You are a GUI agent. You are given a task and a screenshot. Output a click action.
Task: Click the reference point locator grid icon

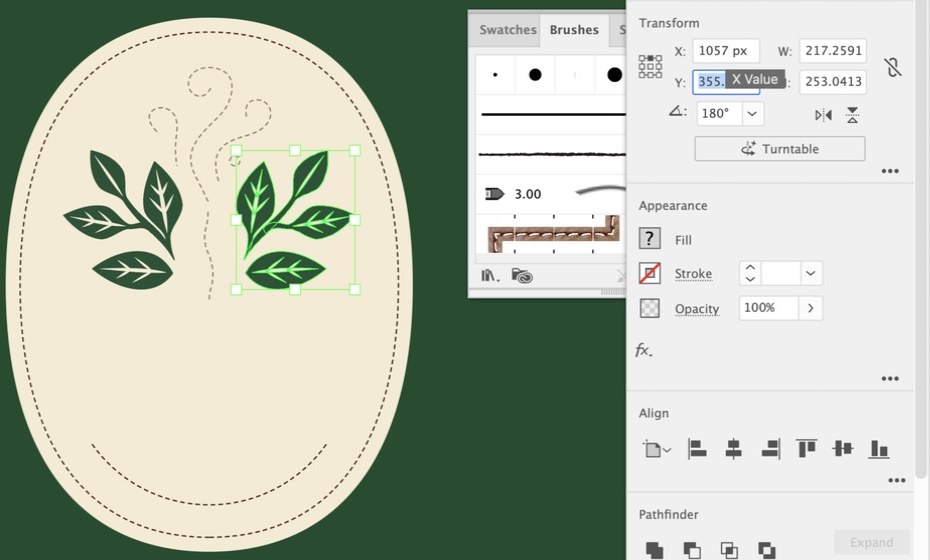coord(650,66)
